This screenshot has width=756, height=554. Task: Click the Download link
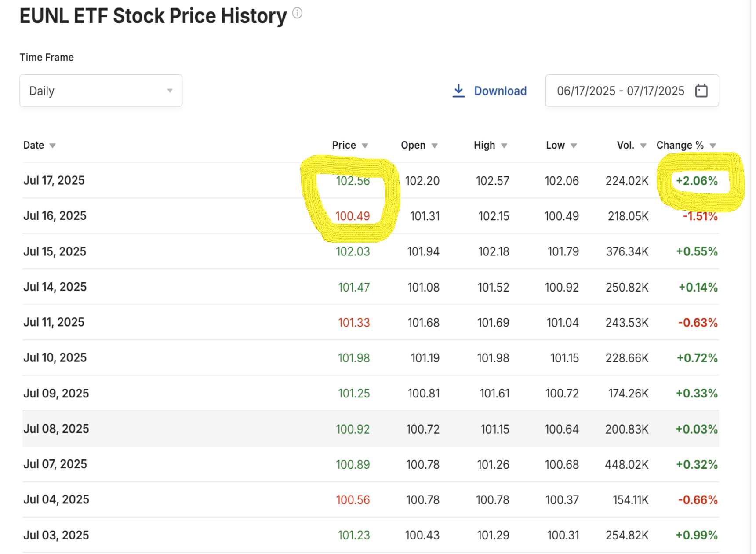pyautogui.click(x=500, y=91)
